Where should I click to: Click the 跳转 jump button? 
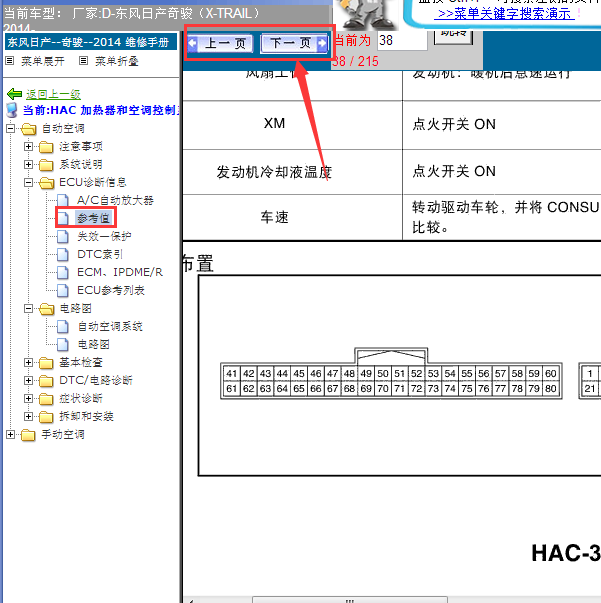[453, 36]
